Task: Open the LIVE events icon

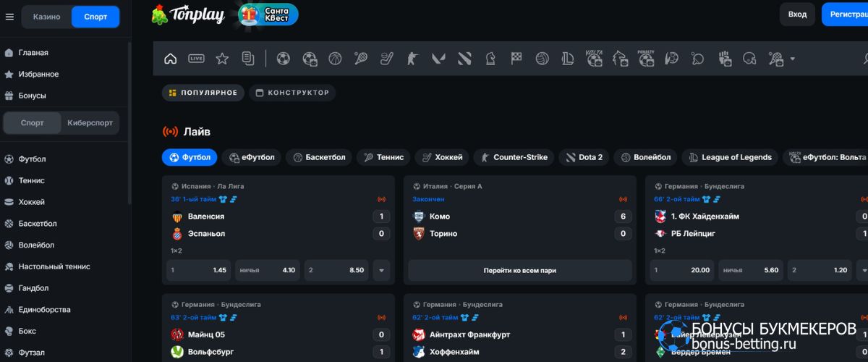Action: click(x=196, y=59)
